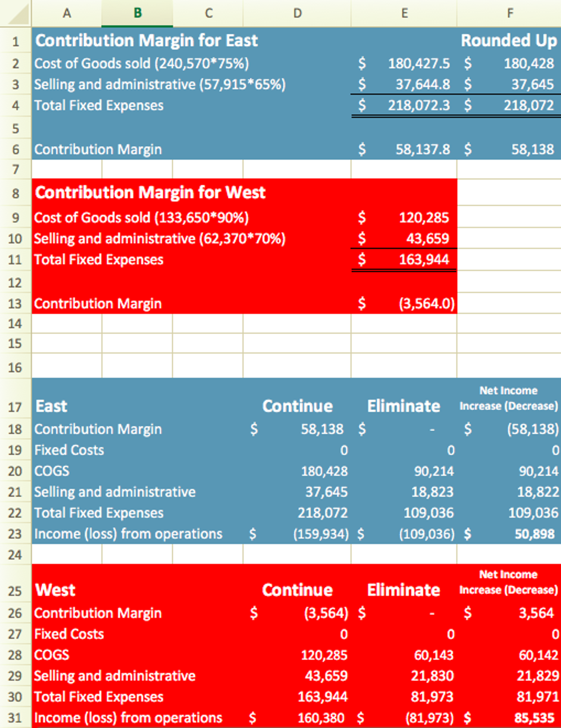Click 'Fixed Costs' label in row 27
This screenshot has height=728, width=561.
pos(69,634)
